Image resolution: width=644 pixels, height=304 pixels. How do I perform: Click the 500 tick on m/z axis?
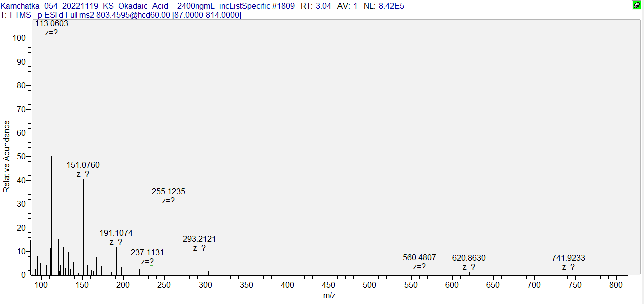[x=370, y=285]
